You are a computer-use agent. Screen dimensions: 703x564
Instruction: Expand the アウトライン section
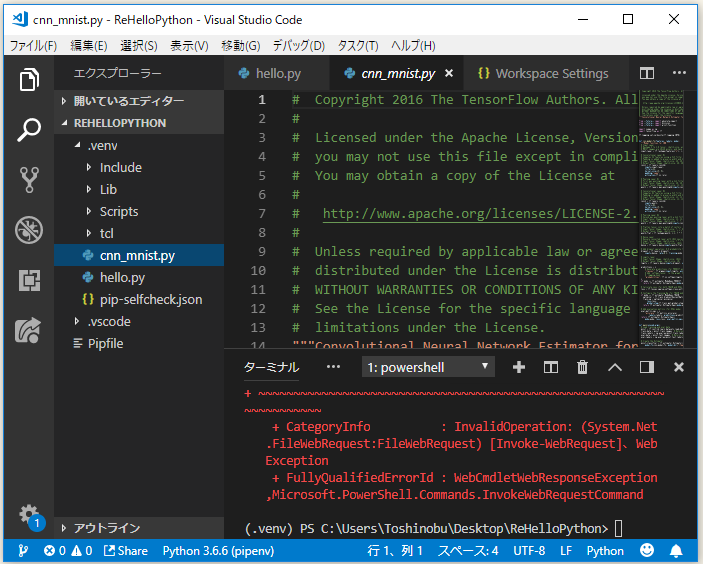139,528
